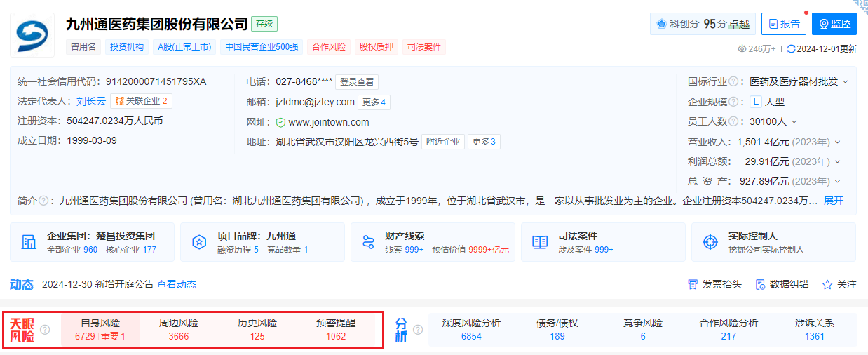This screenshot has width=868, height=355.
Task: Open 债务/债权 189
Action: [x=557, y=330]
